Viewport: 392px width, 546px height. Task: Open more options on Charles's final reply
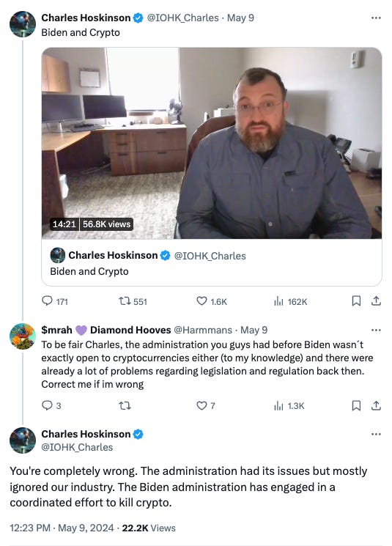(376, 434)
